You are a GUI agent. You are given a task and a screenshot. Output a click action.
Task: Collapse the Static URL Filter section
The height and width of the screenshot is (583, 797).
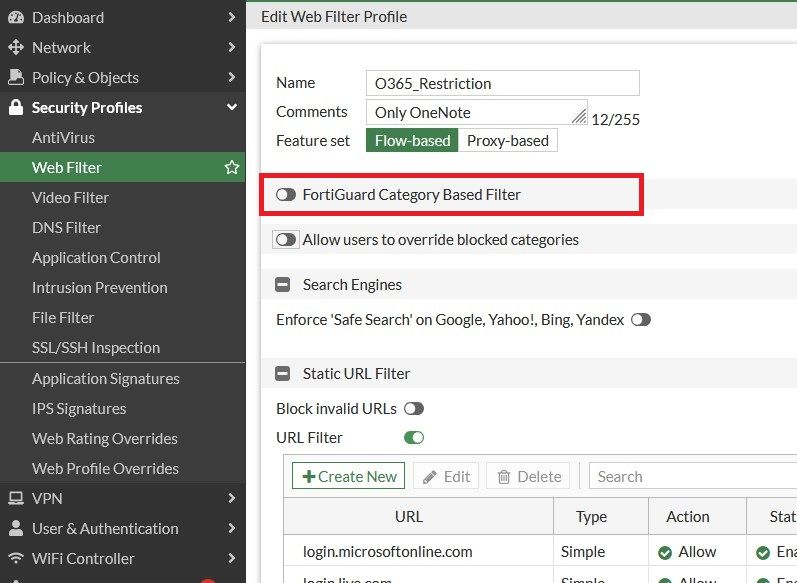pyautogui.click(x=283, y=374)
